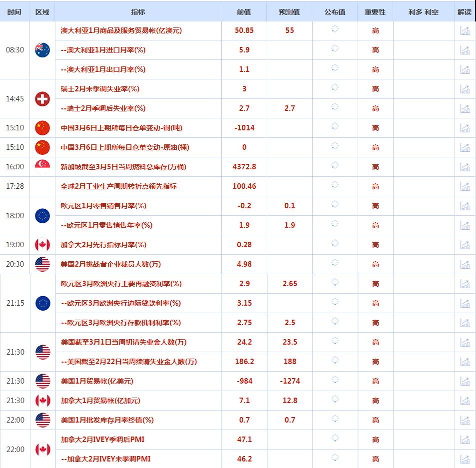
Task: Open chart icon for 美国1月贸易帐 row
Action: tap(465, 381)
